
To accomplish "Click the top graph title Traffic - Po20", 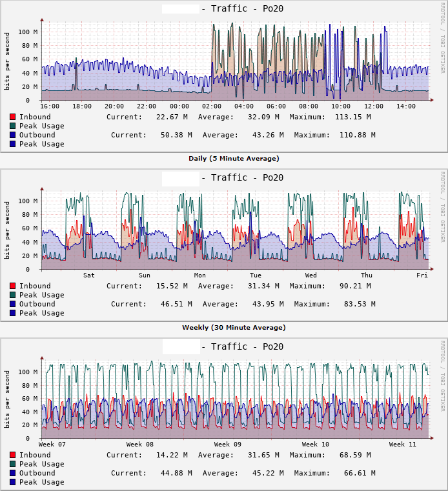I will (x=247, y=9).
